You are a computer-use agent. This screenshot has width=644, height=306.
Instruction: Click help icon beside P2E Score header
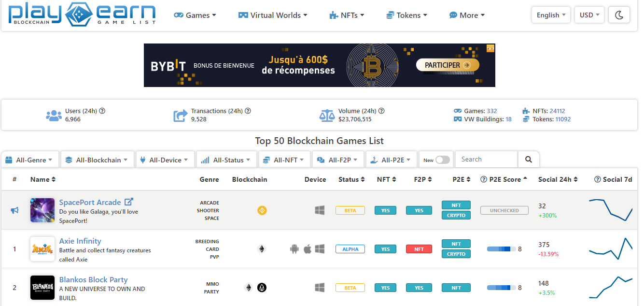click(484, 179)
